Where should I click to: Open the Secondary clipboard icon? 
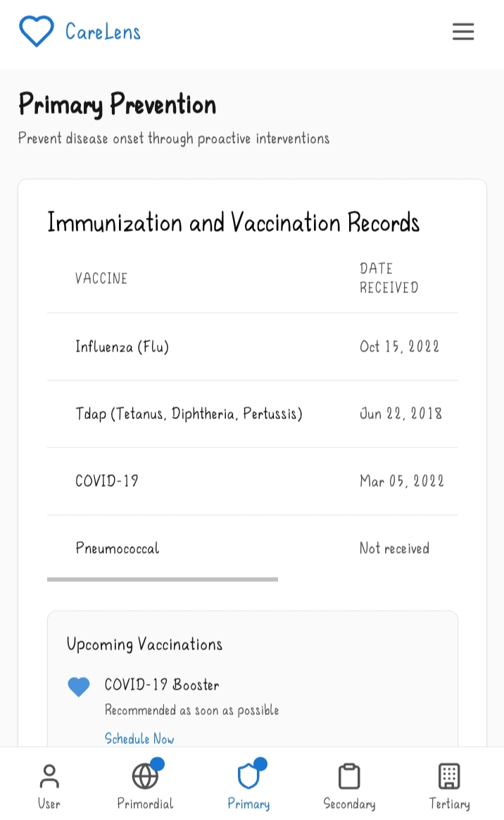(x=349, y=776)
